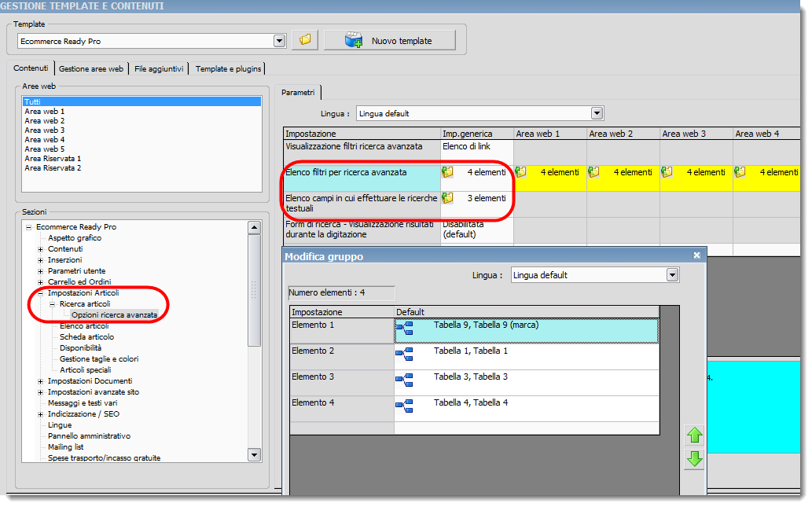Click the Nuovo template button
The height and width of the screenshot is (507, 812).
(389, 40)
